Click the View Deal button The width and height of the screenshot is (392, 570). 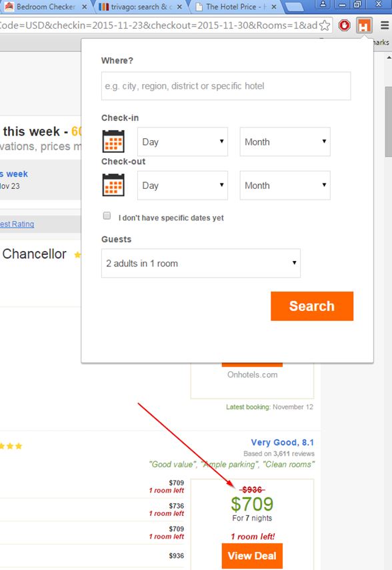point(252,556)
